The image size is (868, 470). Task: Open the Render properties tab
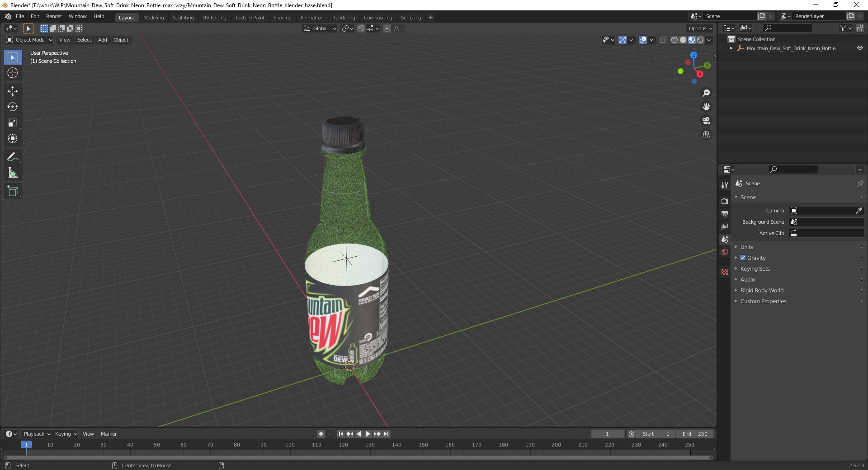[x=725, y=201]
